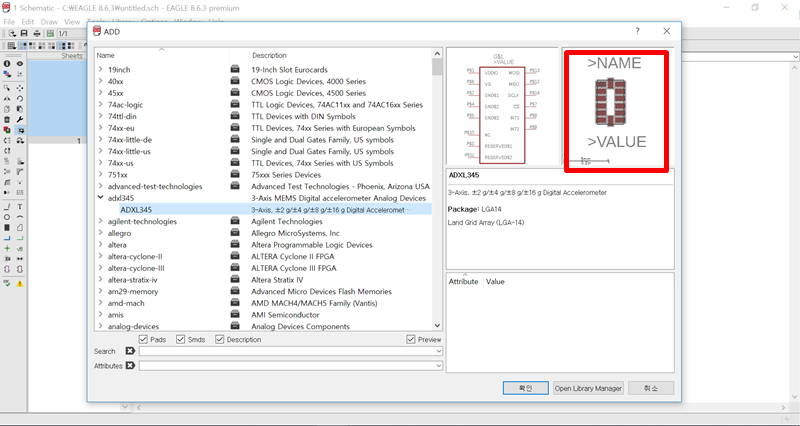The height and width of the screenshot is (426, 800).
Task: Open the layer settings tool
Action: (x=7, y=74)
